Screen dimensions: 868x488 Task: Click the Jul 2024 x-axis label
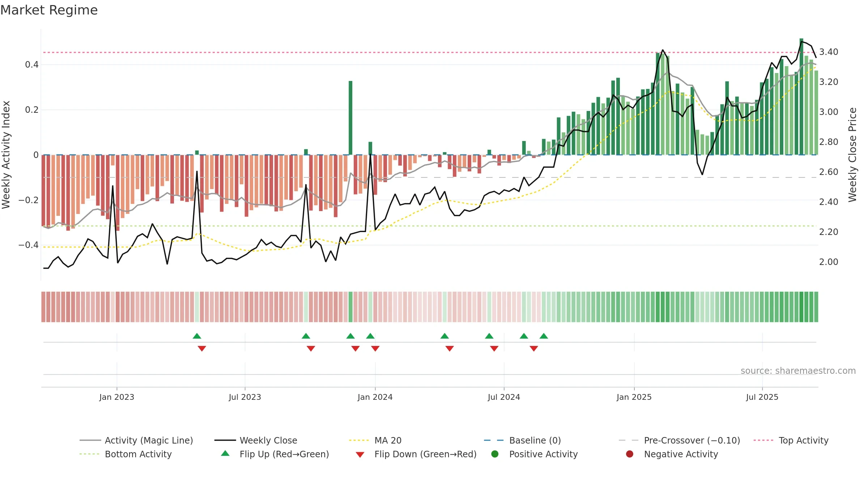504,397
